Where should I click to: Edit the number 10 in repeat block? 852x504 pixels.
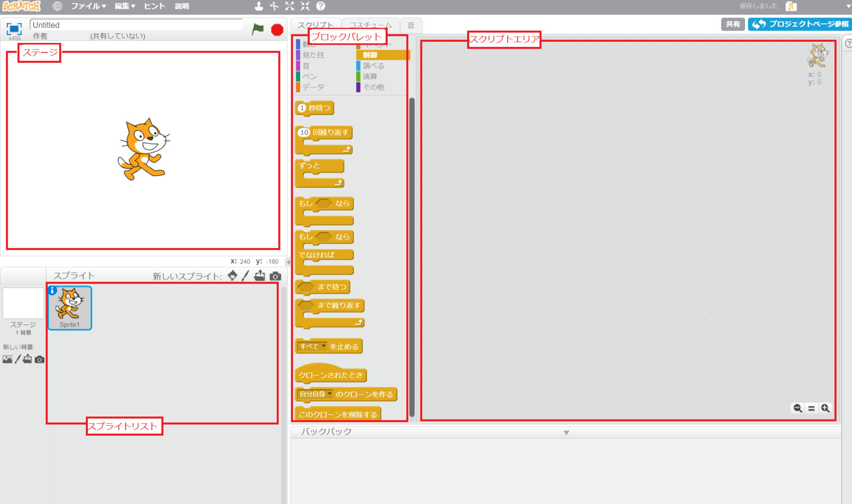(x=305, y=133)
